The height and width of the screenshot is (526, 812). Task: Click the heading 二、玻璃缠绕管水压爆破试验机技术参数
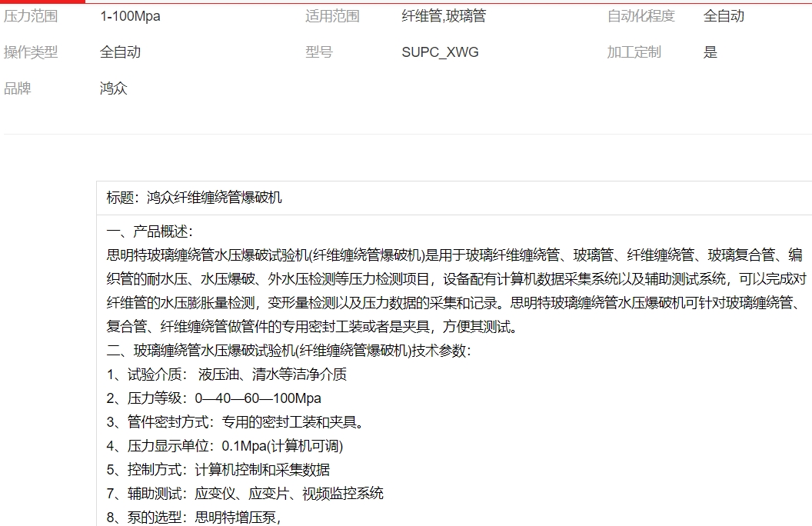click(288, 351)
